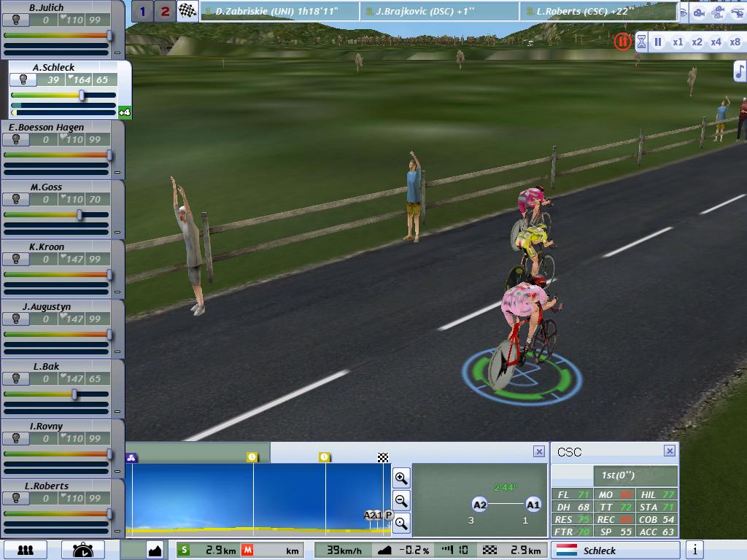Expand A.Schleck's green +4 indicator
Screen dimensions: 747x560
[124, 112]
